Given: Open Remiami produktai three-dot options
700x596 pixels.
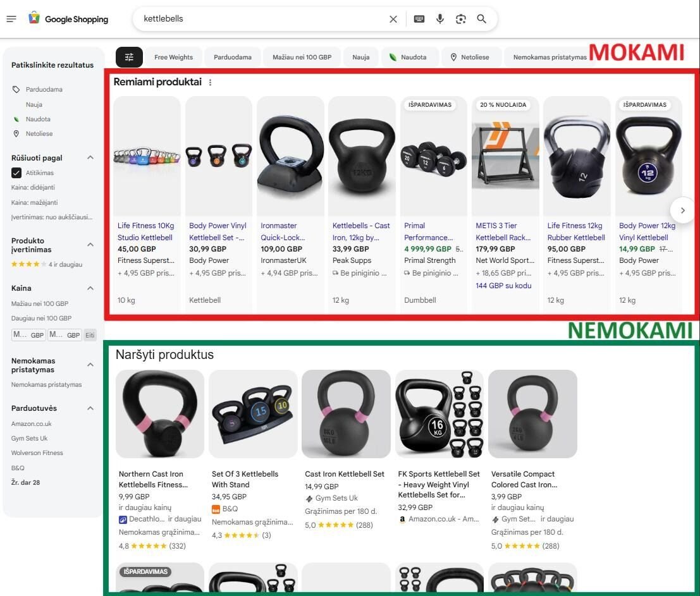Looking at the screenshot, I should coord(210,82).
